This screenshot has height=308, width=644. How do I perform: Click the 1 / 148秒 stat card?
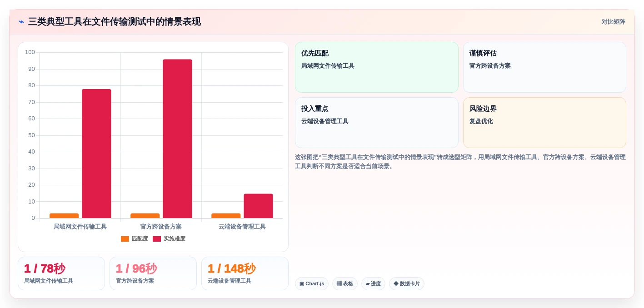(245, 273)
